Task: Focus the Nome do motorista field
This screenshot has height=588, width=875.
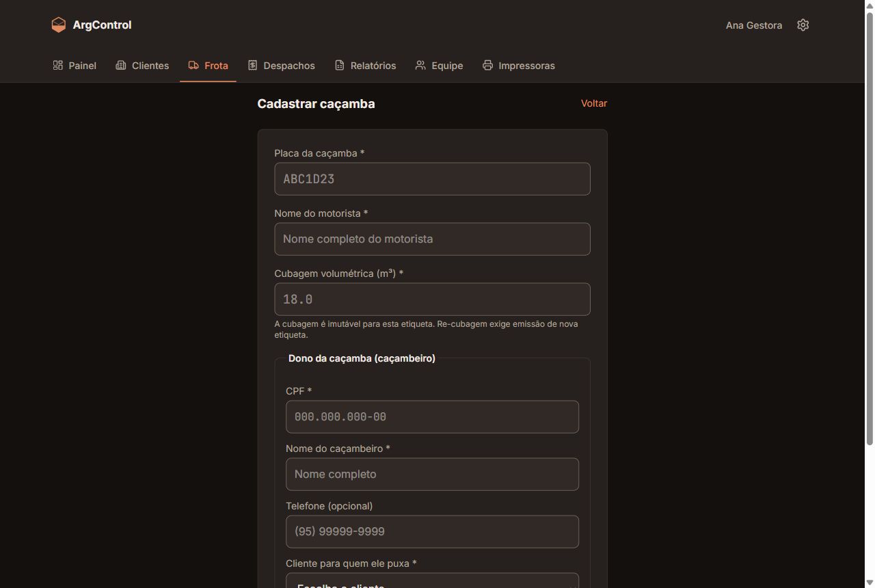Action: click(x=432, y=239)
